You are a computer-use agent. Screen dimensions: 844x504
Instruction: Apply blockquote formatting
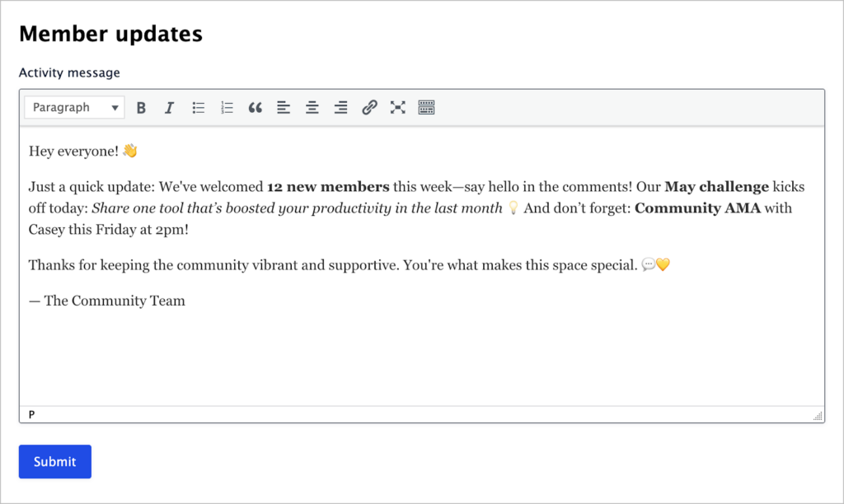255,107
